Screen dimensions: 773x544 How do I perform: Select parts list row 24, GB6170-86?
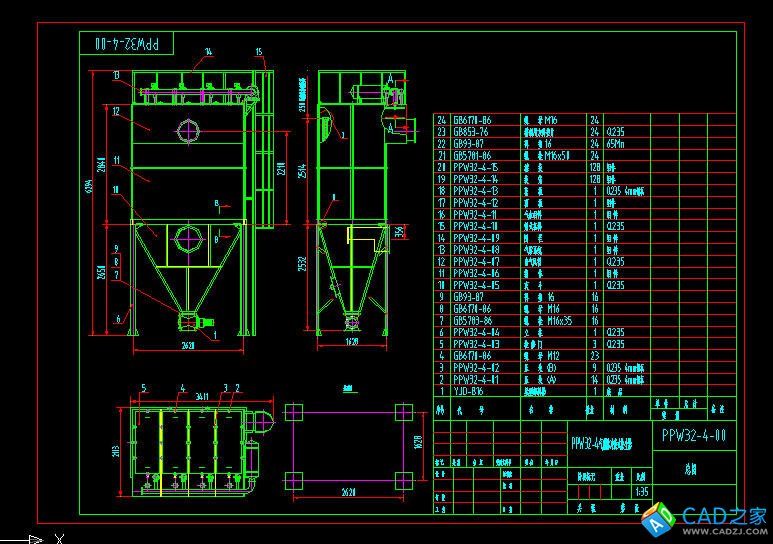pos(470,120)
